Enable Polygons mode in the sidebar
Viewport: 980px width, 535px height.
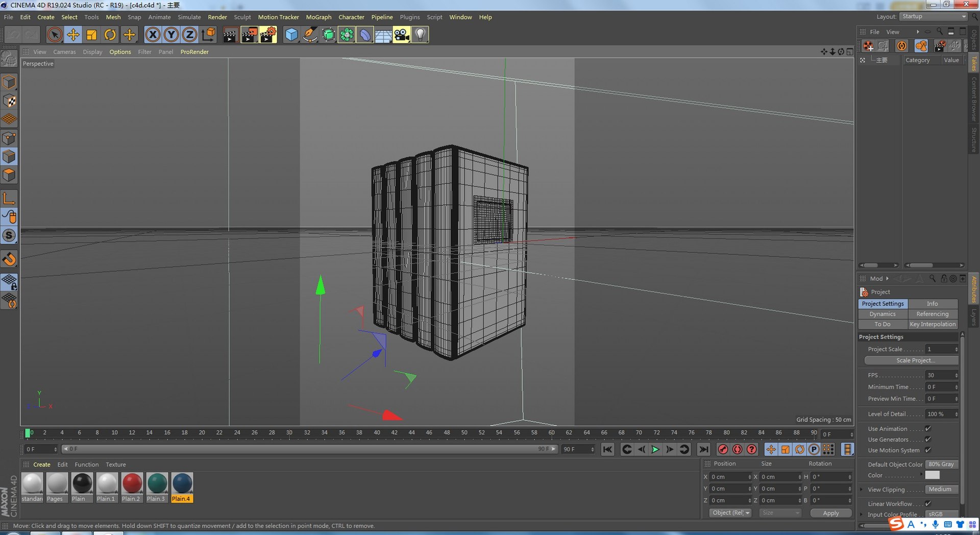coord(9,175)
